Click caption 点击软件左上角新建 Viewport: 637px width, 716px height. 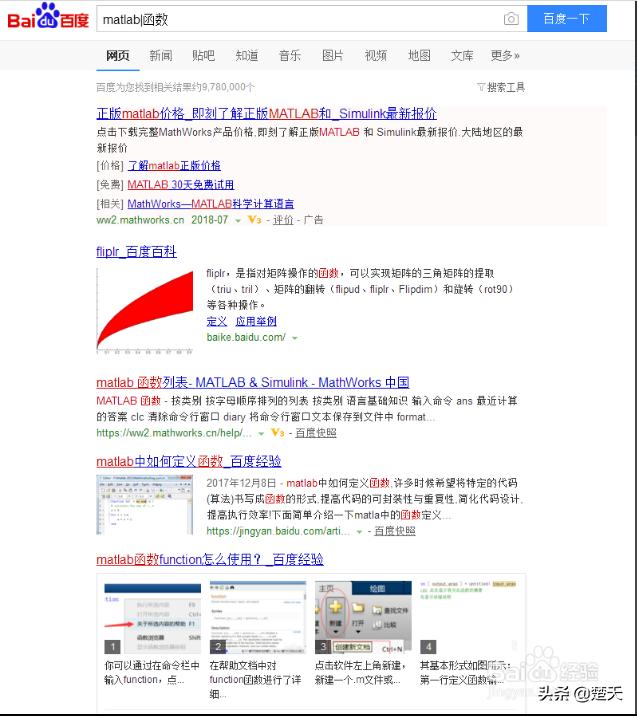point(360,673)
